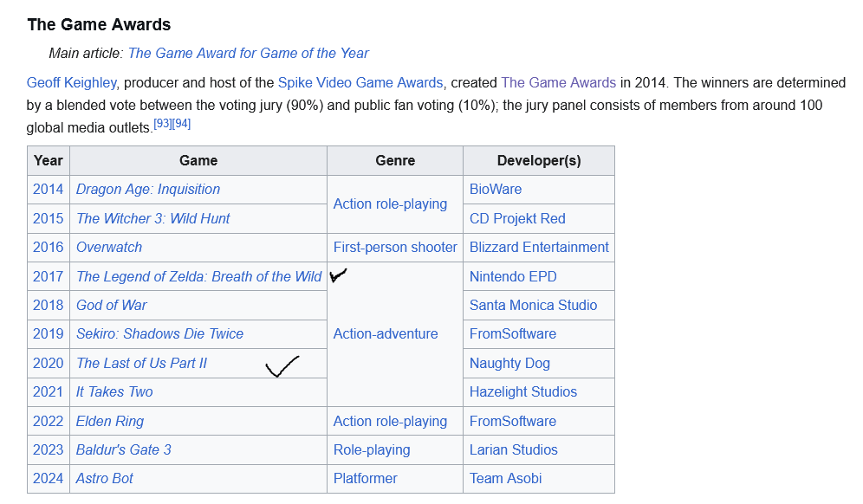Open the Geoff Keighley link
863x504 pixels.
[72, 82]
